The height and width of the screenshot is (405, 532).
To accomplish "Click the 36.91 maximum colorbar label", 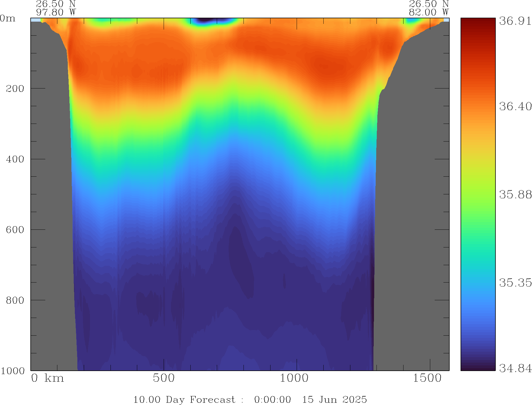I will click(515, 21).
